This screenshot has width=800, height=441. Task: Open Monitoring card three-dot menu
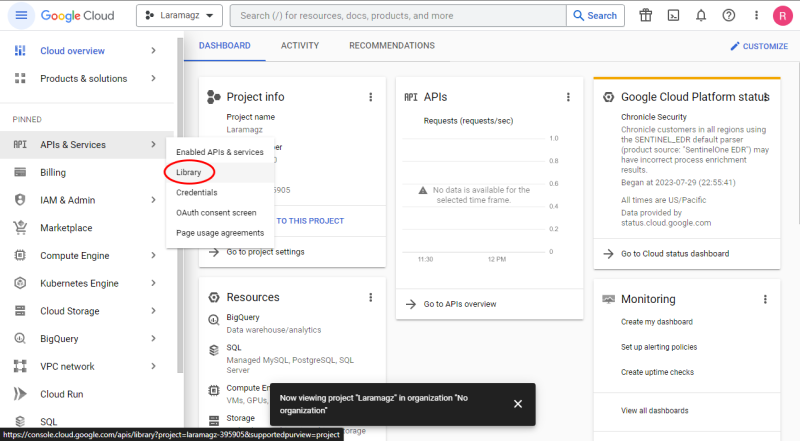(765, 299)
